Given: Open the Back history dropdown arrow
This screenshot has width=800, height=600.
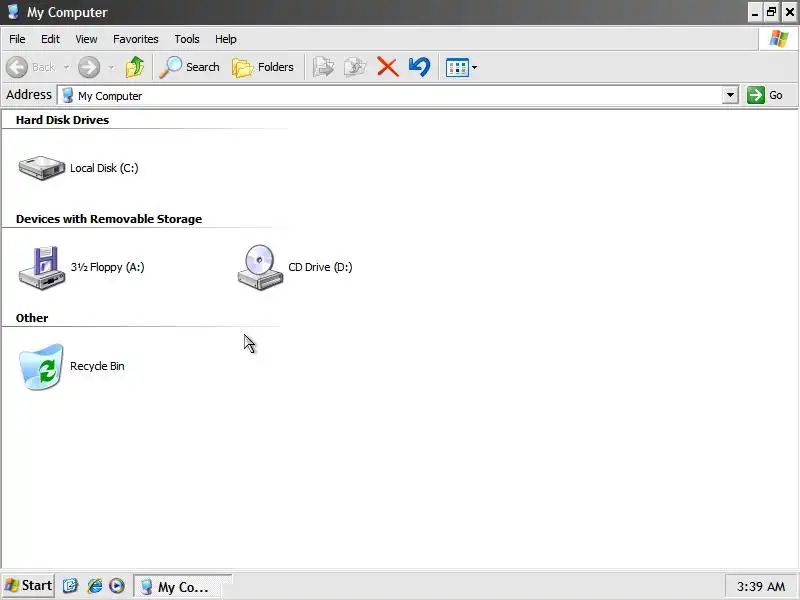Looking at the screenshot, I should click(66, 67).
